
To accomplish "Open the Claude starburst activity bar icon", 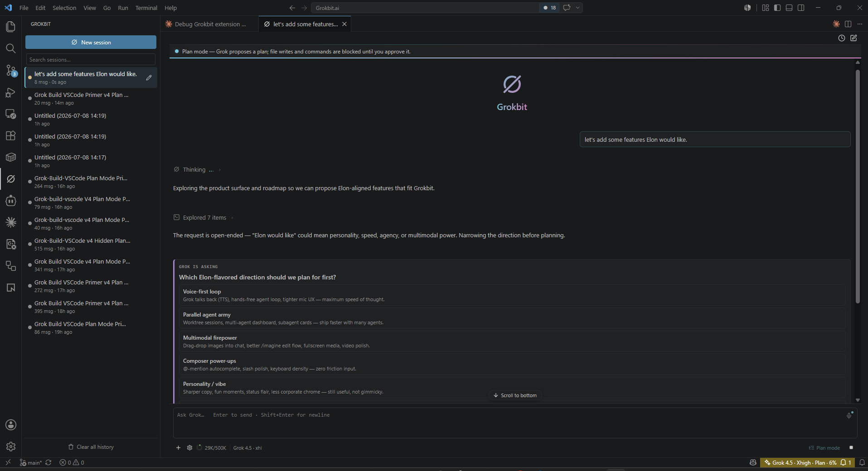I will pos(10,222).
